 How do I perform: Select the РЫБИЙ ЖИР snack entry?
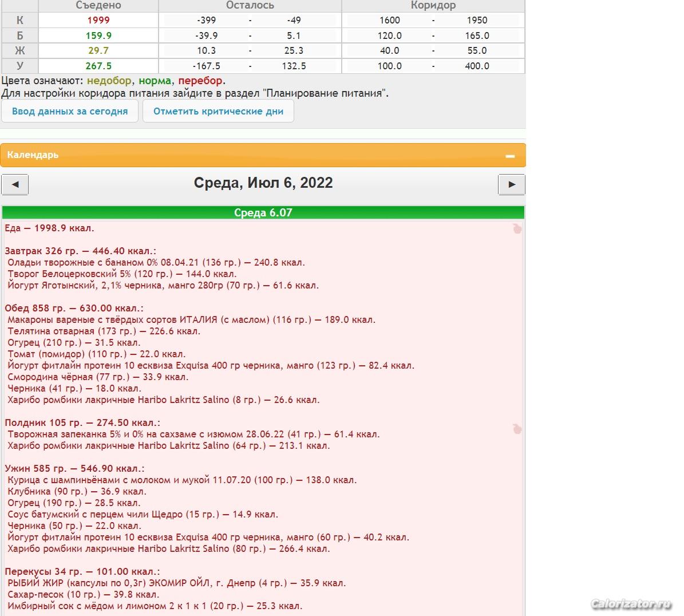point(176,583)
